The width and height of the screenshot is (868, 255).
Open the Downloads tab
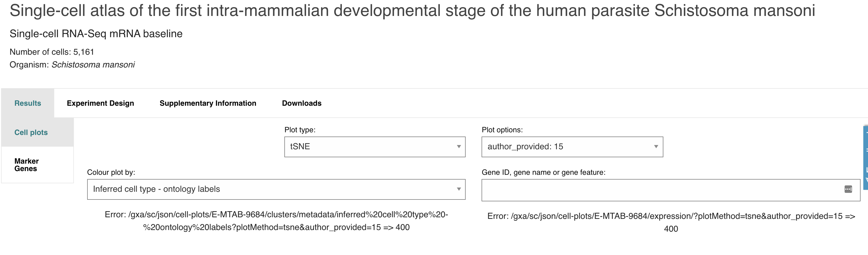coord(302,103)
